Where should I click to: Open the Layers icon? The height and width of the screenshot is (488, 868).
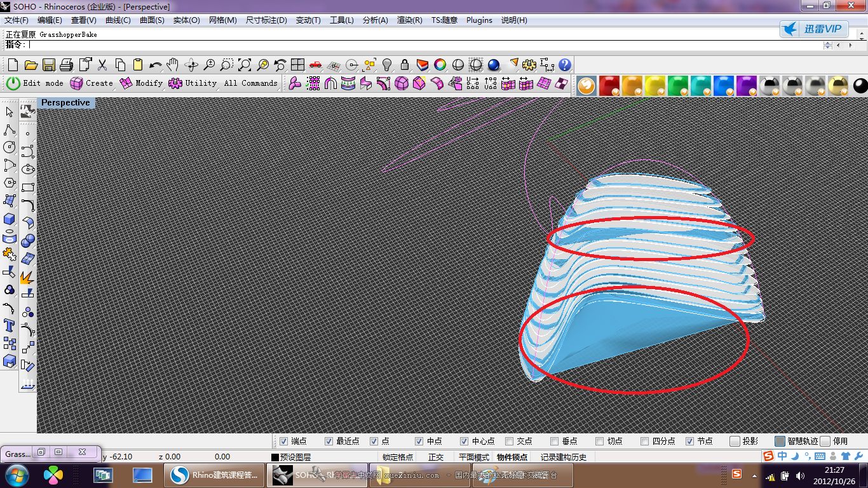[x=423, y=65]
